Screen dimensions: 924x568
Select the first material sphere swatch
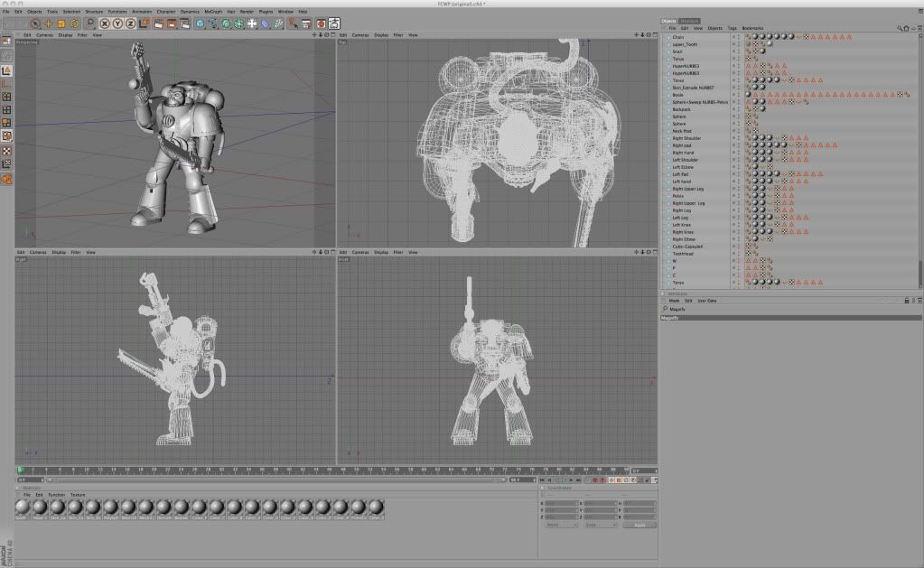pos(23,507)
